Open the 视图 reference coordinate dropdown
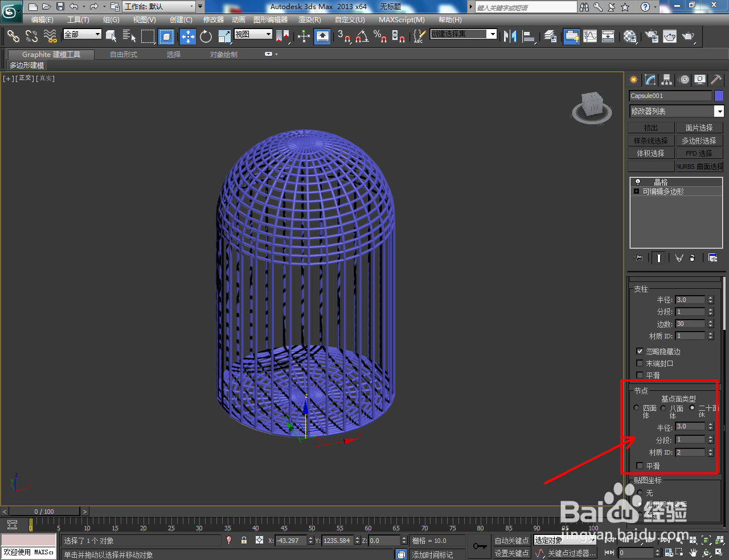Screen dimensions: 729x560 [269, 34]
